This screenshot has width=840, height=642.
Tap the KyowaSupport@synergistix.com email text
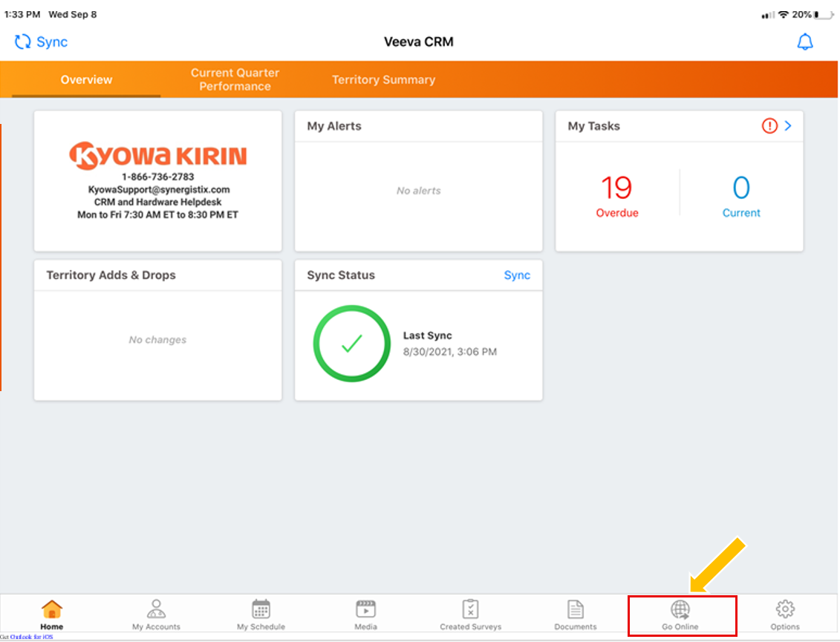pos(159,189)
